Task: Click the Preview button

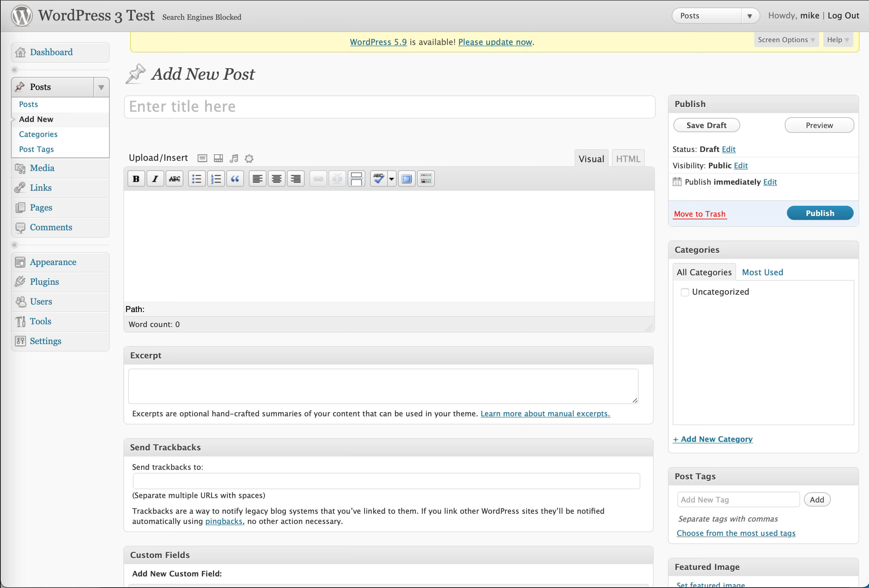Action: tap(819, 125)
